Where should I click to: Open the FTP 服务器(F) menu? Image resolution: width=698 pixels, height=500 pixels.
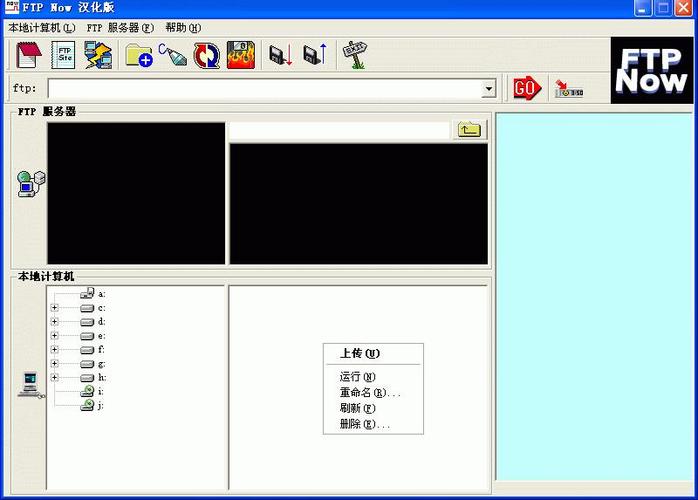point(120,28)
